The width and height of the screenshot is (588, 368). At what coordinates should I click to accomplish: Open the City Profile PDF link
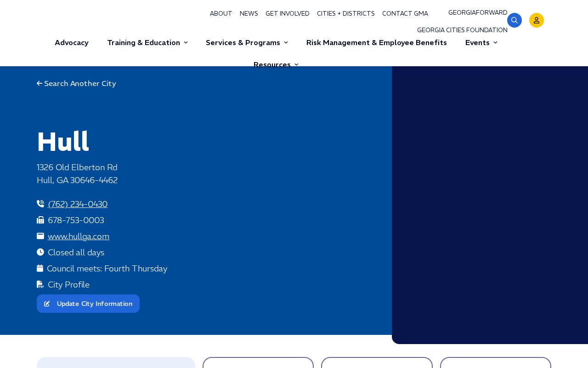click(68, 285)
